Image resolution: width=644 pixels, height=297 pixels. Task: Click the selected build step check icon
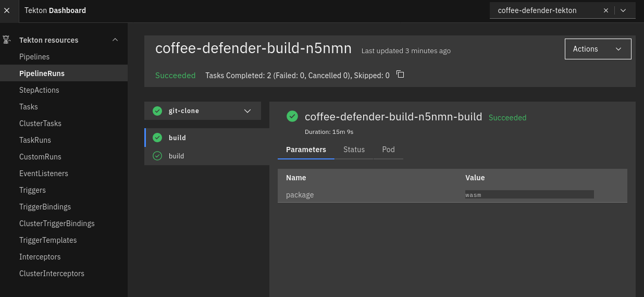pos(157,138)
